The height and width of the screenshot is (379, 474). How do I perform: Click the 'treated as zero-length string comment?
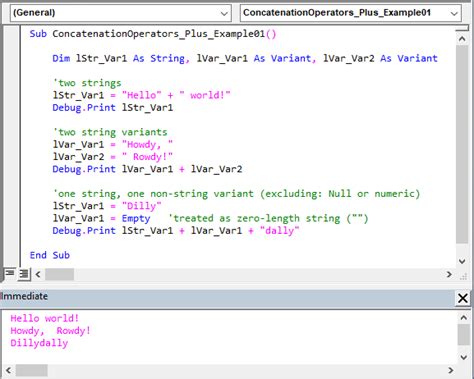[268, 219]
